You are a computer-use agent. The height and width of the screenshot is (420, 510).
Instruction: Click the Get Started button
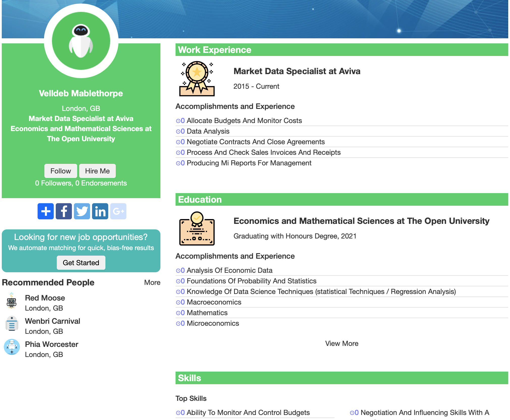(81, 263)
